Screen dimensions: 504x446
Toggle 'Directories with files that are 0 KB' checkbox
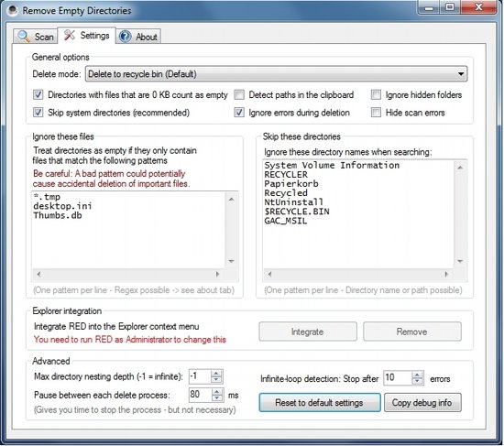tap(38, 95)
